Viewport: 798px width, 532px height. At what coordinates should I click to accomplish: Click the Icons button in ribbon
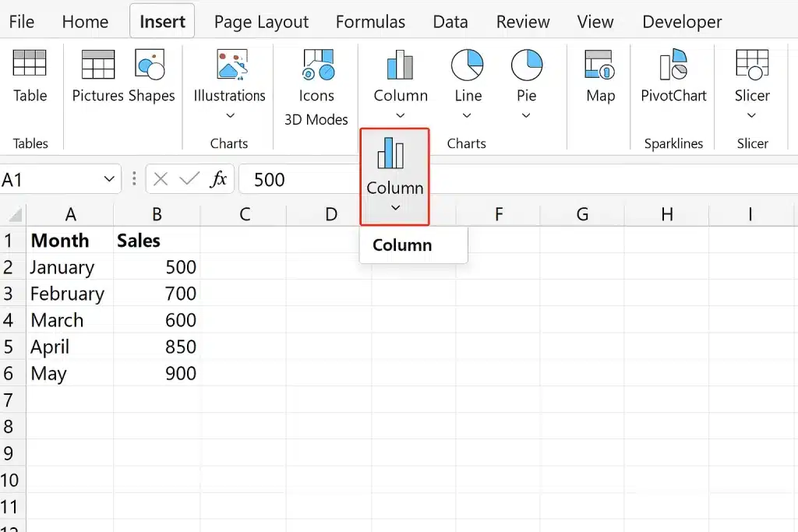[x=316, y=65]
